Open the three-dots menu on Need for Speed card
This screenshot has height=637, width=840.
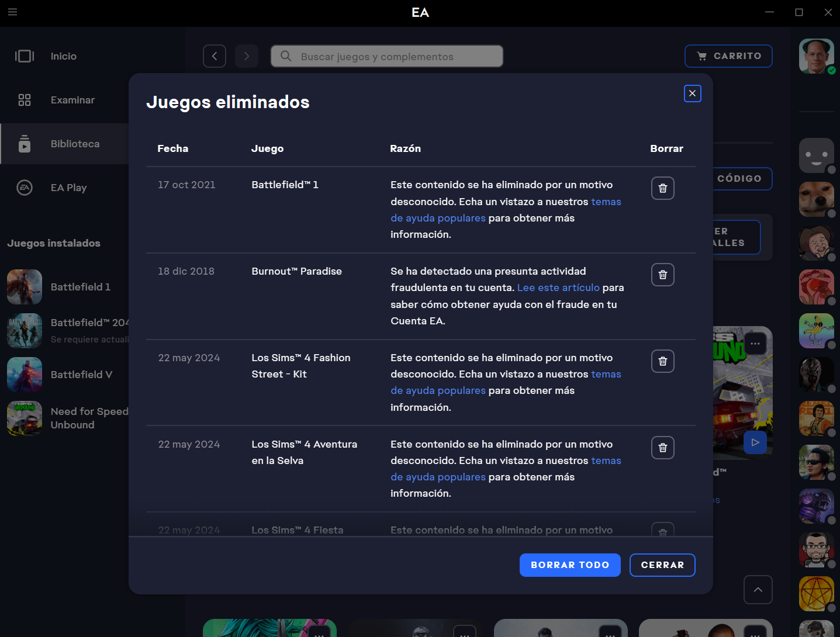pos(755,344)
